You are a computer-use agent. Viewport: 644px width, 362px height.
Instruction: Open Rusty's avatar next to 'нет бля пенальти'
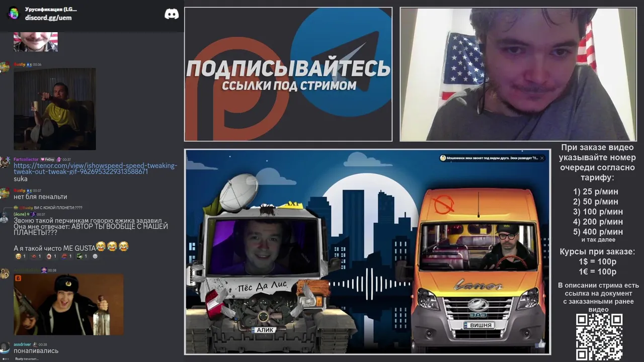pos(5,193)
